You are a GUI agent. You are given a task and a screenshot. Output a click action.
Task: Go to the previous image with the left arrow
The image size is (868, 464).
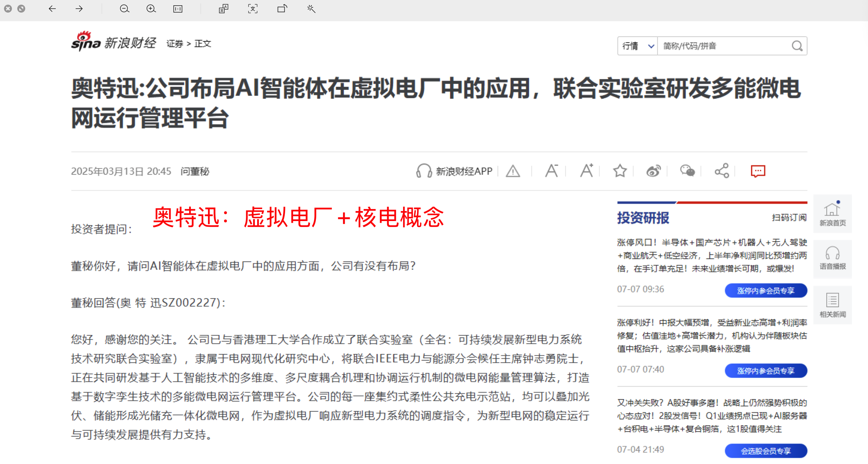click(x=52, y=9)
